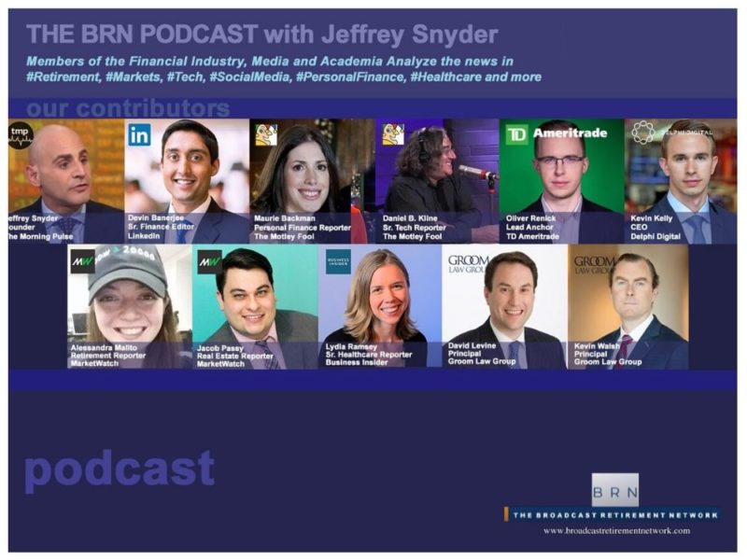Image resolution: width=747 pixels, height=560 pixels.
Task: Click the 'Jacob Passy' name caption
Action: click(220, 348)
